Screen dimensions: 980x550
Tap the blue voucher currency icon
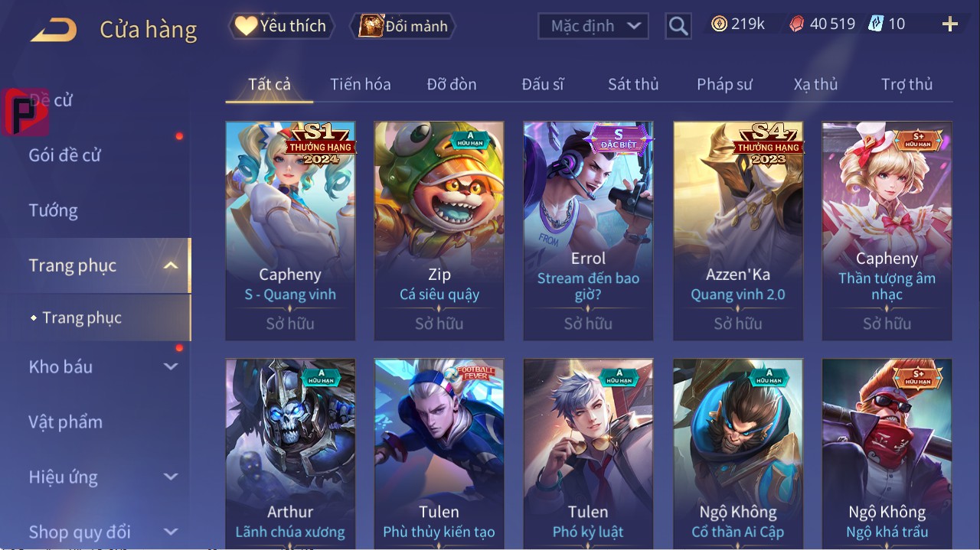(876, 24)
